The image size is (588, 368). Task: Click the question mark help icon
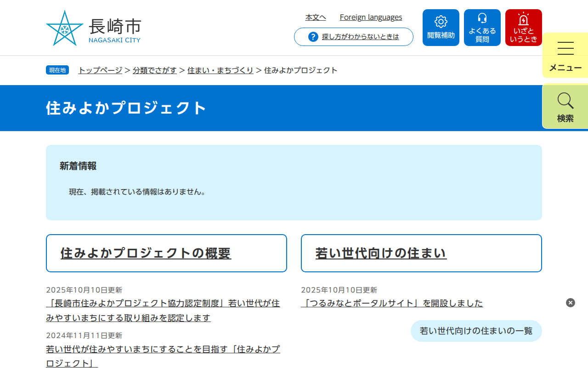[x=313, y=37]
